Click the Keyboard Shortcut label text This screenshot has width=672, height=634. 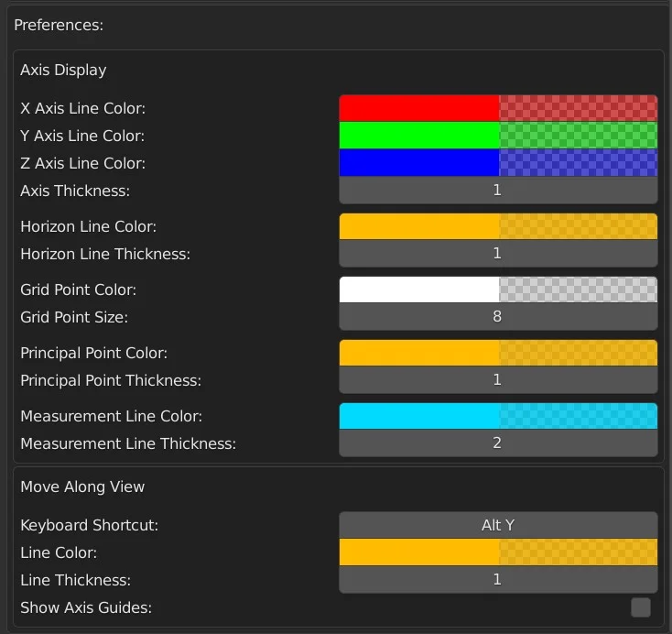(x=89, y=526)
